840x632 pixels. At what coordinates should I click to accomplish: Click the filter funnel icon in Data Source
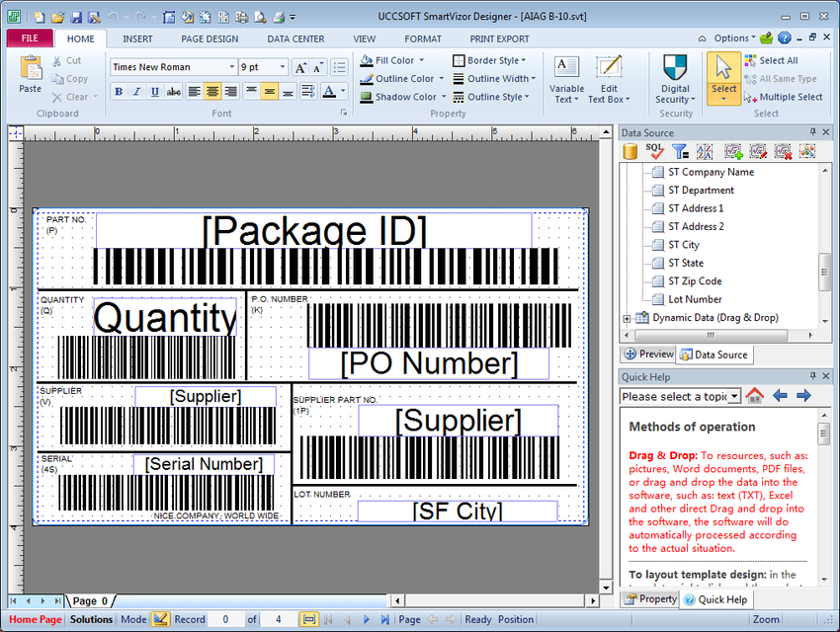[x=680, y=151]
